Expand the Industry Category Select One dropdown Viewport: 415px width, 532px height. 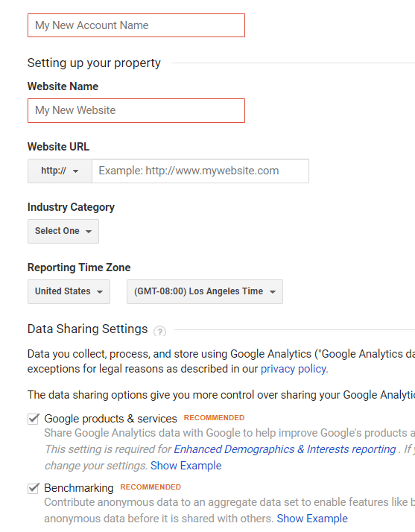tap(63, 231)
